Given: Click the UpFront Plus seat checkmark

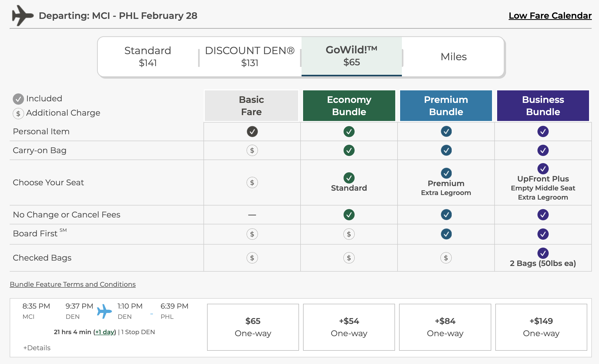Looking at the screenshot, I should coord(543,169).
